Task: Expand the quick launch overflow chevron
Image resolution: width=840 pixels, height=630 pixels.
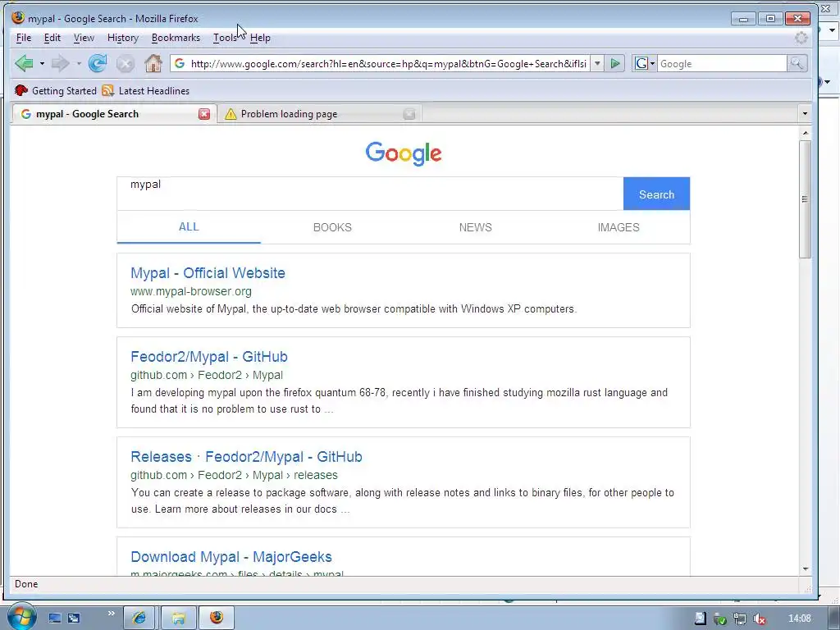Action: pyautogui.click(x=111, y=614)
